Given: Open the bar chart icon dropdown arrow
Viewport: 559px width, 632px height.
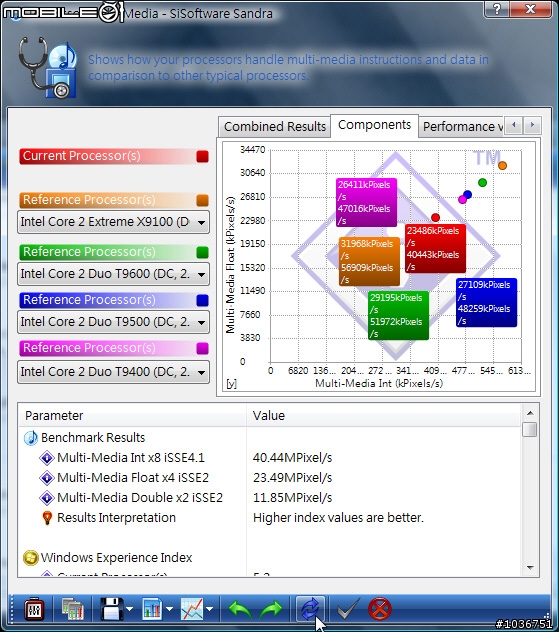Looking at the screenshot, I should [x=169, y=609].
